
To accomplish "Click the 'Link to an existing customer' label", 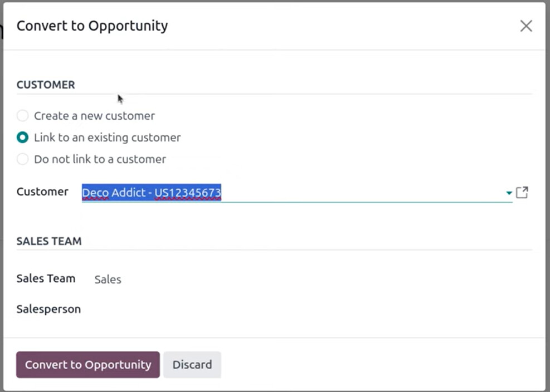I will 108,138.
